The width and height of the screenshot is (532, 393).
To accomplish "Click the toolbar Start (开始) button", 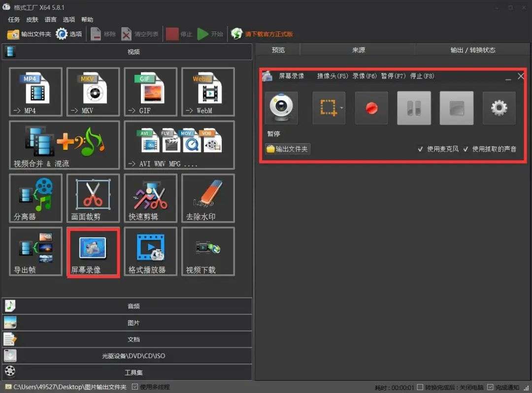I will pos(210,34).
